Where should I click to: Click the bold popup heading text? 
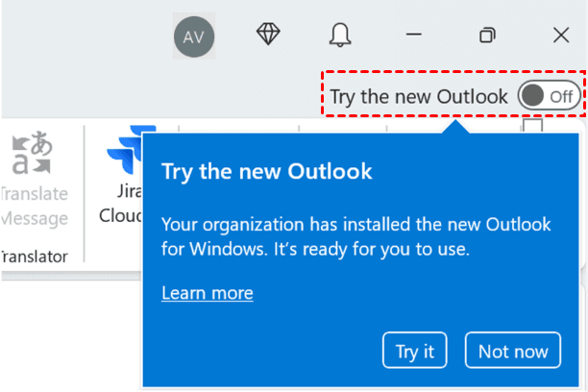266,172
